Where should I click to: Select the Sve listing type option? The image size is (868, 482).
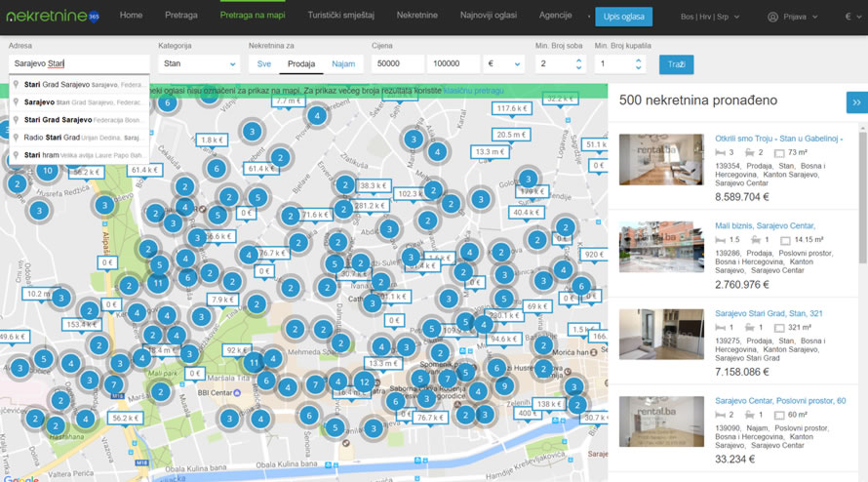(264, 63)
